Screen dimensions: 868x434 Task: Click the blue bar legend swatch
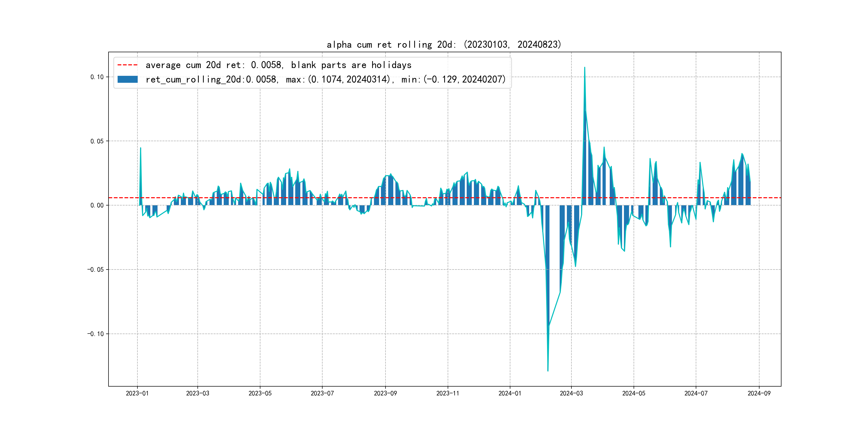point(127,79)
